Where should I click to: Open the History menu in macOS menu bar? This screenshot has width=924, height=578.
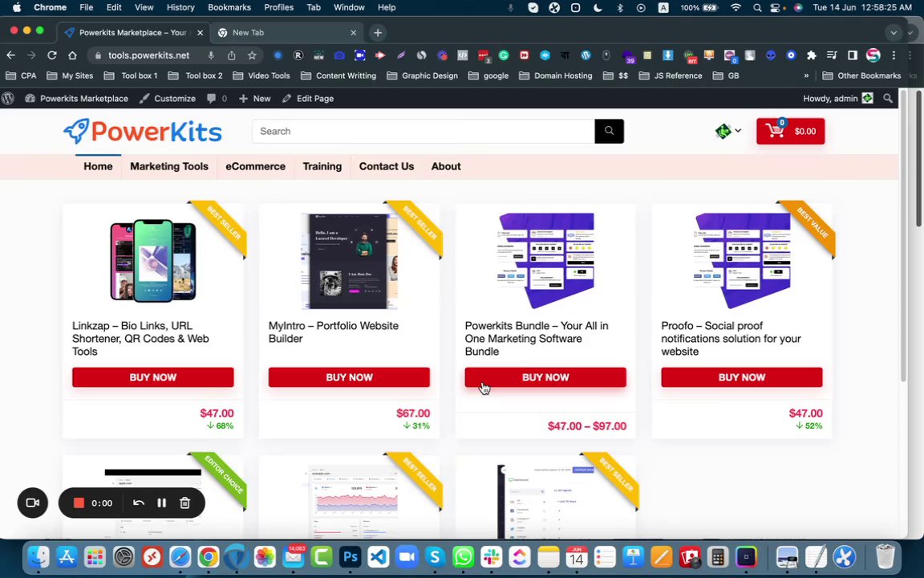point(180,8)
